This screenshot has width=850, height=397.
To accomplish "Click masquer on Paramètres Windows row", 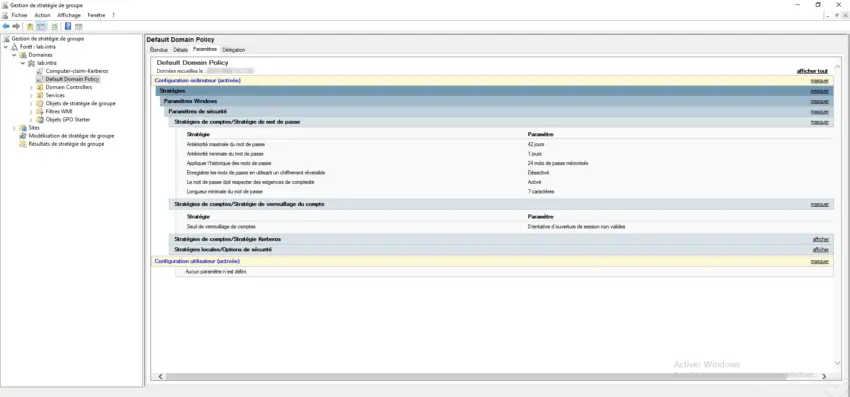I will pyautogui.click(x=819, y=101).
